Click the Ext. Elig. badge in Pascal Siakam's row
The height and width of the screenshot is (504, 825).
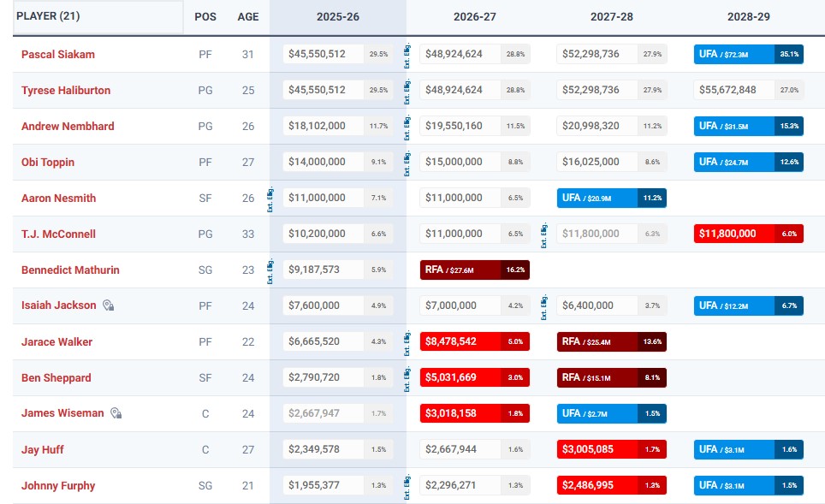[x=406, y=54]
